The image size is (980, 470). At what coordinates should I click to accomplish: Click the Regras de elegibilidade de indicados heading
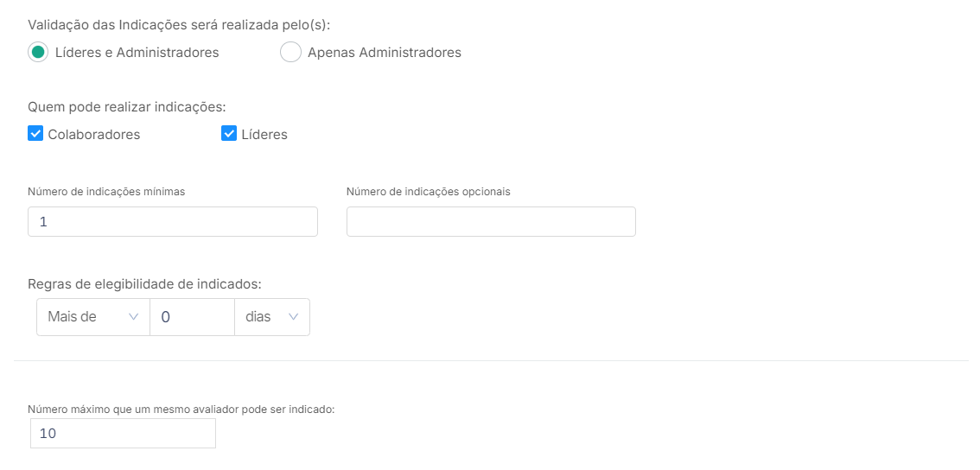point(144,283)
